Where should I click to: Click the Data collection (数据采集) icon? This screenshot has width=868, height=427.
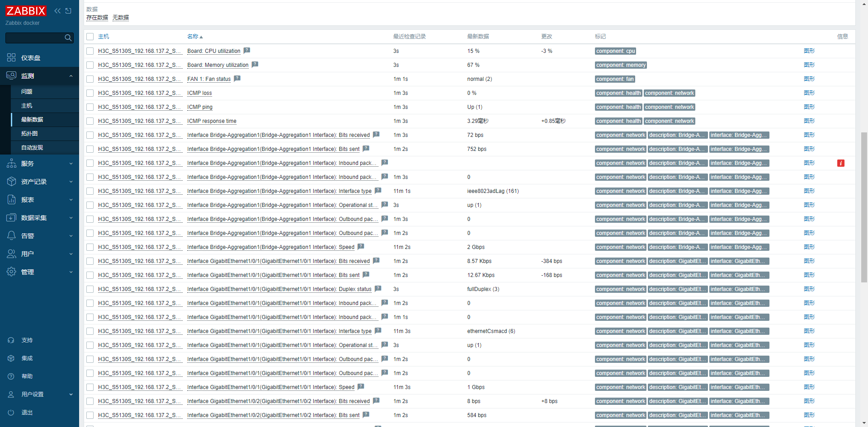tap(11, 218)
